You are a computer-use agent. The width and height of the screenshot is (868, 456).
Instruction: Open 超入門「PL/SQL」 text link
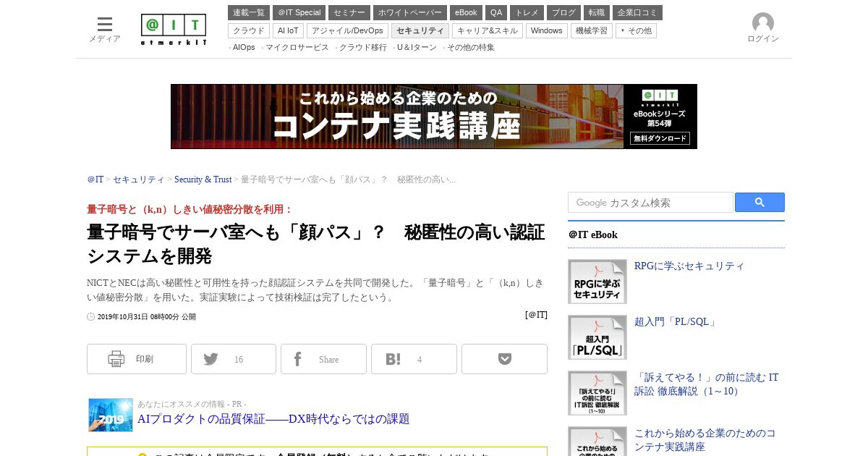point(676,321)
